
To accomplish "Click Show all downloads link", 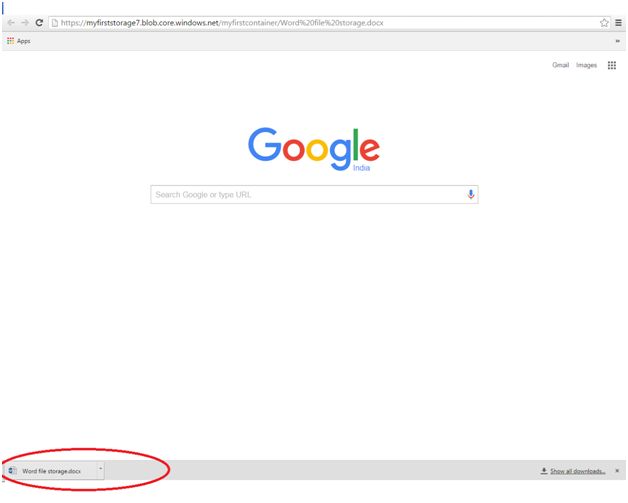I will click(577, 471).
